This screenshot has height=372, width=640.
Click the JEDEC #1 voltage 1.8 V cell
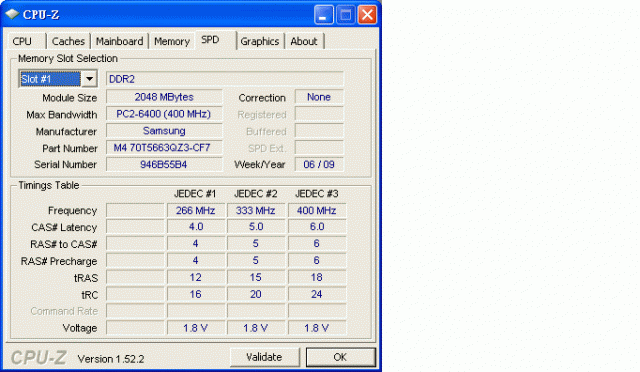click(x=196, y=328)
